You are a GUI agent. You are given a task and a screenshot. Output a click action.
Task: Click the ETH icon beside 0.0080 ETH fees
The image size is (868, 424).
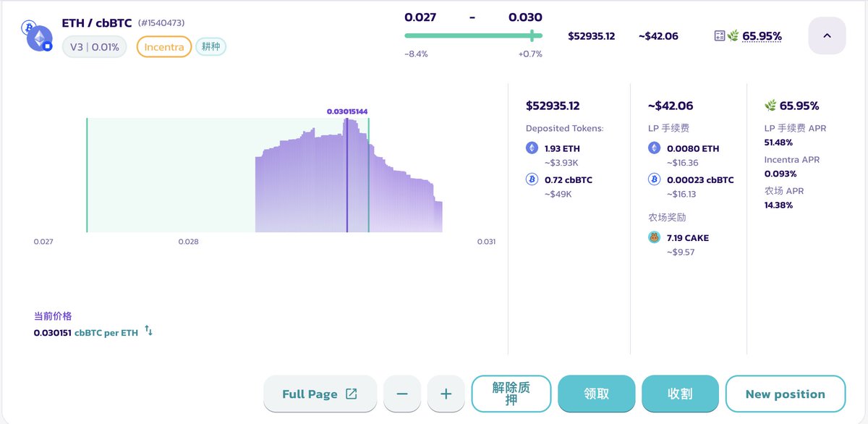click(655, 148)
